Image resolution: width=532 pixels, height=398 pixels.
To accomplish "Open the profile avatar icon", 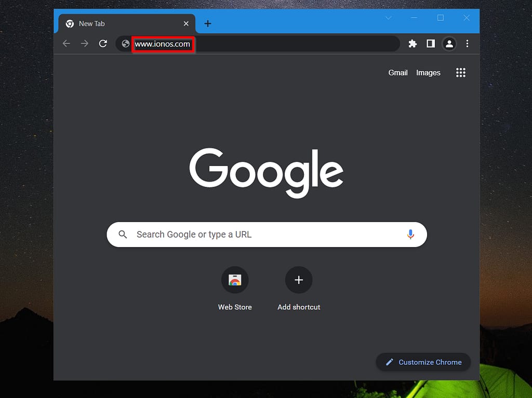I will click(x=449, y=44).
